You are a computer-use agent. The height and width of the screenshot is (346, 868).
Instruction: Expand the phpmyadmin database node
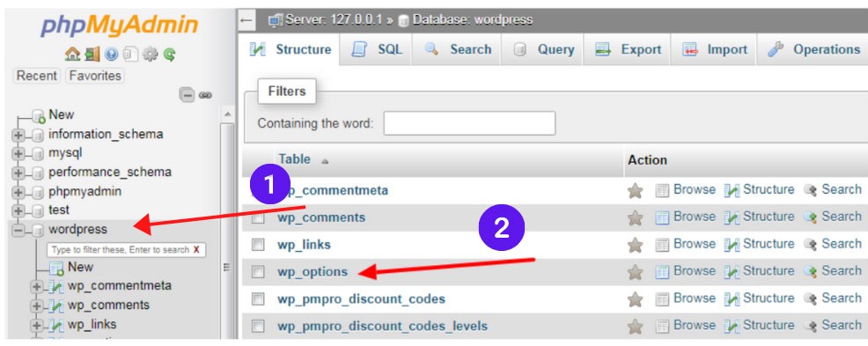(18, 192)
